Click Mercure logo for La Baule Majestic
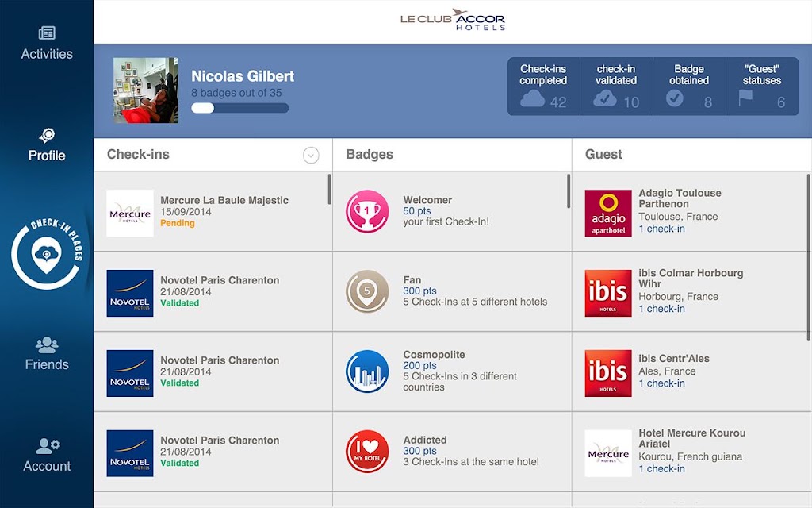Viewport: 812px width, 508px height. coord(130,213)
